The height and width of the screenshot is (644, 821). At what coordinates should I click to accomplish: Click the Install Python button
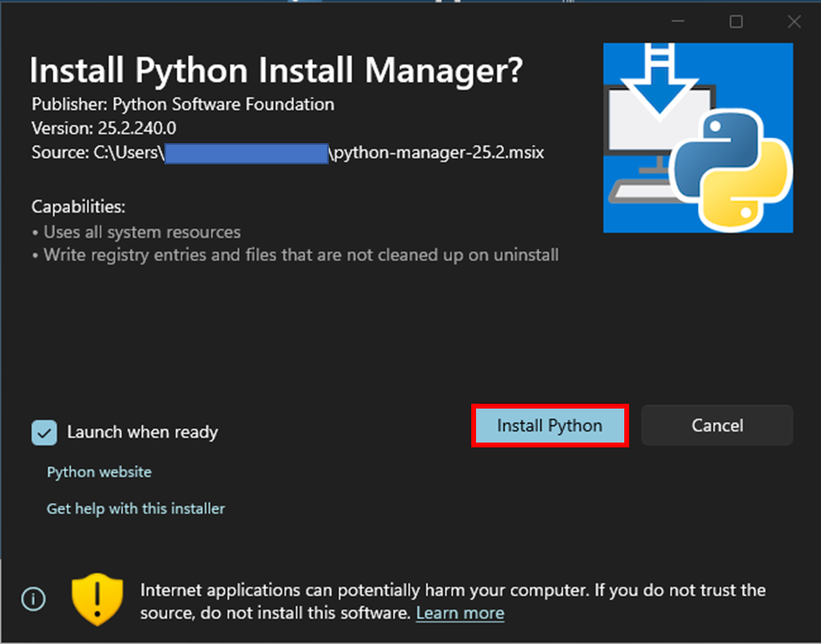coord(550,425)
